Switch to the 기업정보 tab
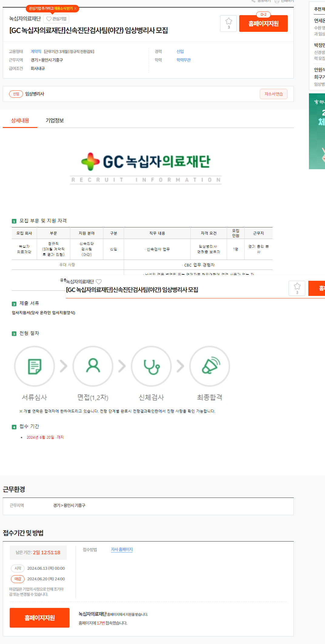325x644 pixels. coord(55,120)
